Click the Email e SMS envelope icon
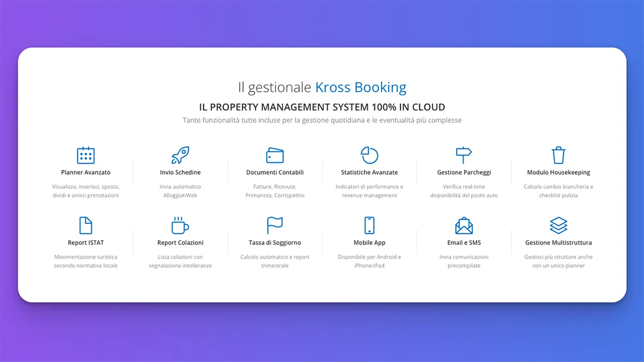This screenshot has height=362, width=644. [464, 225]
